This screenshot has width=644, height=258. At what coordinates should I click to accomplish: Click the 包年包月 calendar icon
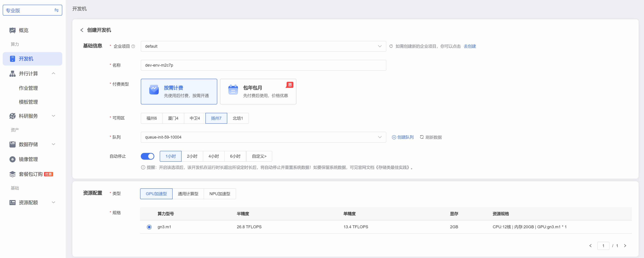coord(233,90)
